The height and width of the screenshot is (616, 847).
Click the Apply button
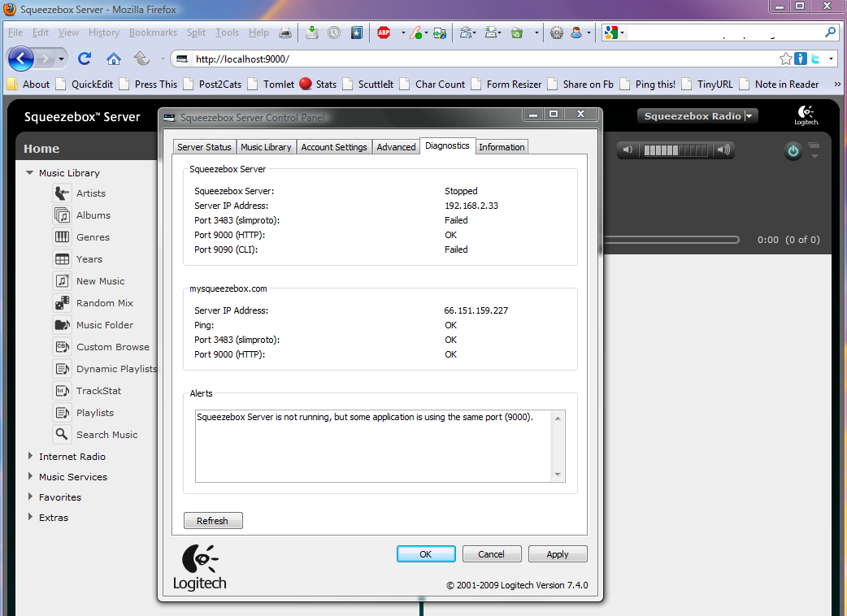(557, 554)
